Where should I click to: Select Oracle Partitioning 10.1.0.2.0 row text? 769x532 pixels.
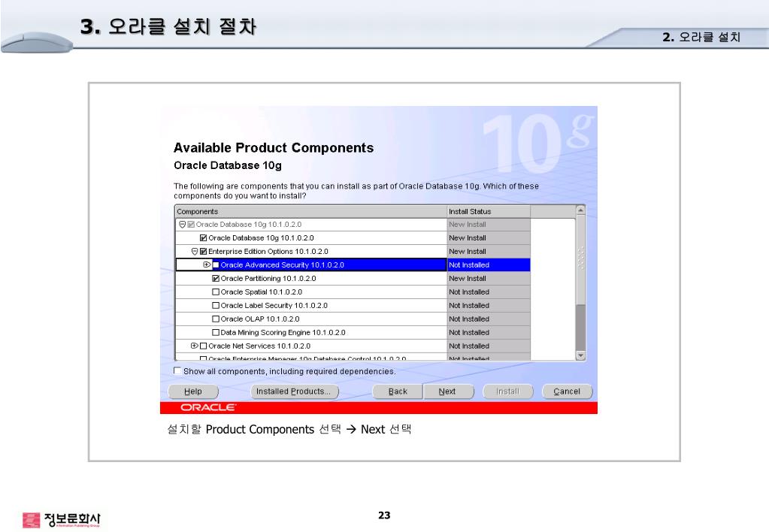click(268, 279)
